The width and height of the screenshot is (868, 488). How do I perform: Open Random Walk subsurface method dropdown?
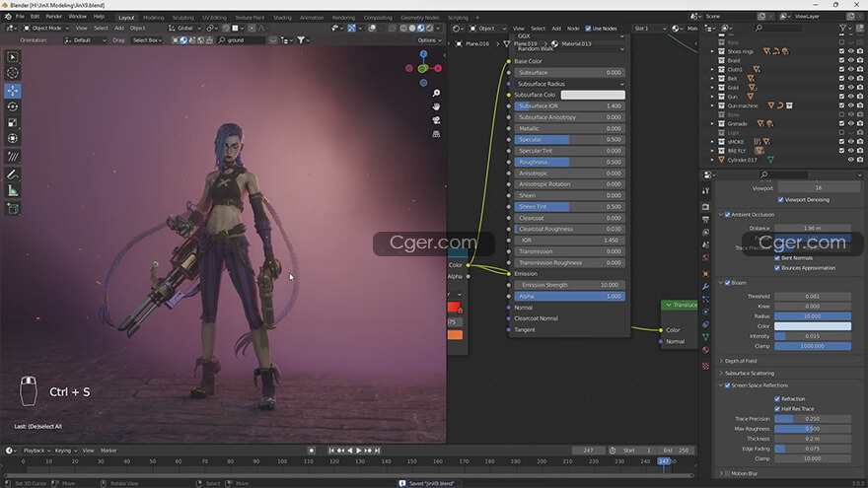pos(570,48)
